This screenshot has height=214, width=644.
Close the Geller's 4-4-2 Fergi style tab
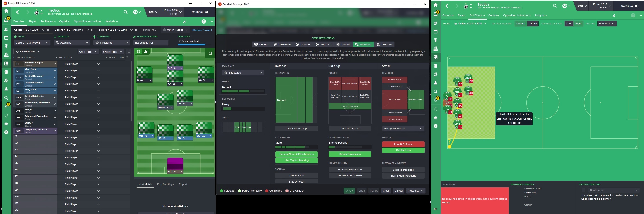click(x=92, y=30)
